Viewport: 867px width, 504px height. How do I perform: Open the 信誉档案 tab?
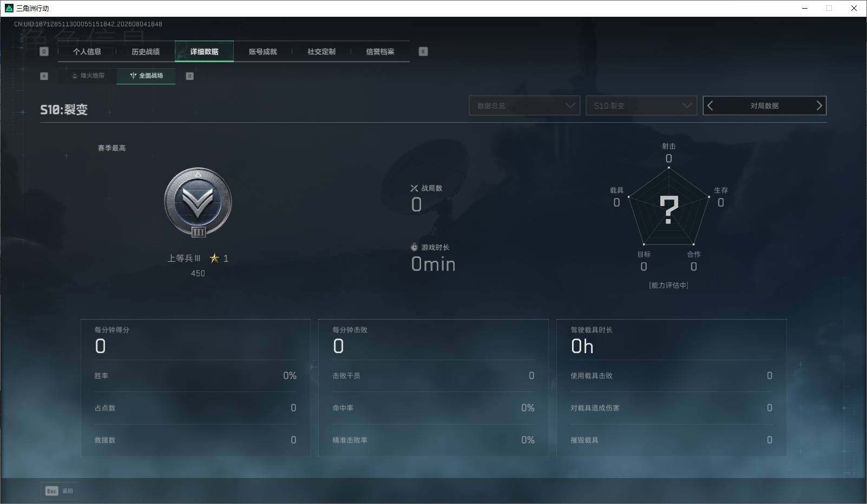click(380, 51)
